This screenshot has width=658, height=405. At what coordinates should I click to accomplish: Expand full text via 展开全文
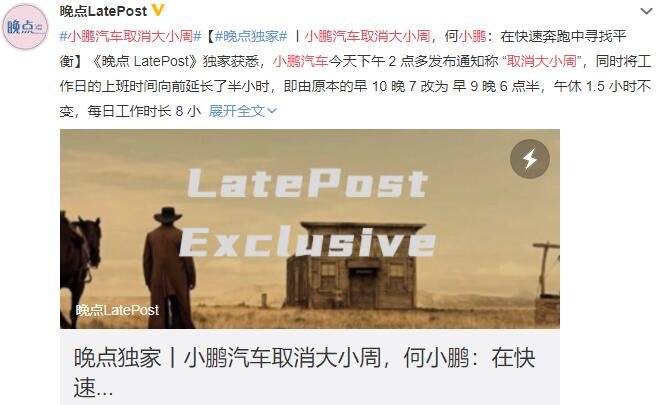pos(237,111)
